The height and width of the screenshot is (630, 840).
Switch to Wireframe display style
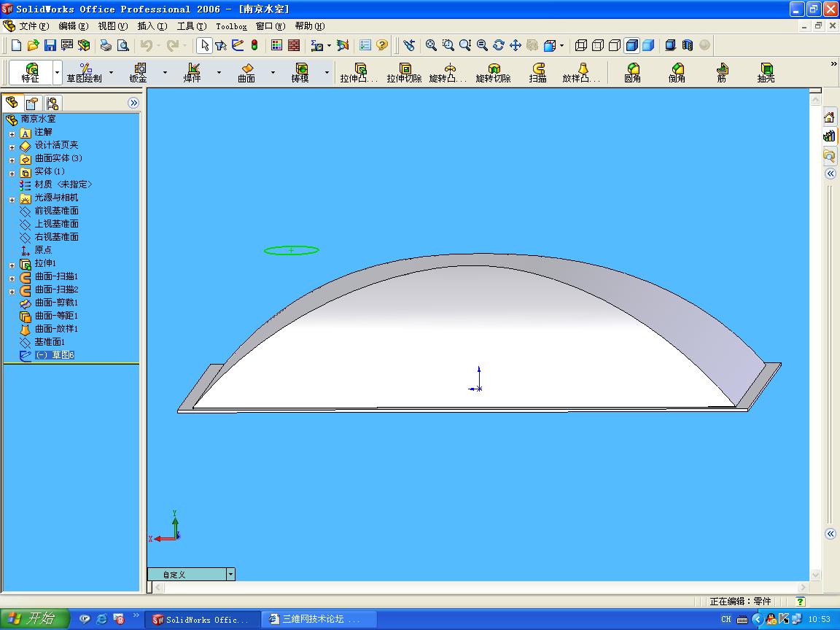[580, 45]
